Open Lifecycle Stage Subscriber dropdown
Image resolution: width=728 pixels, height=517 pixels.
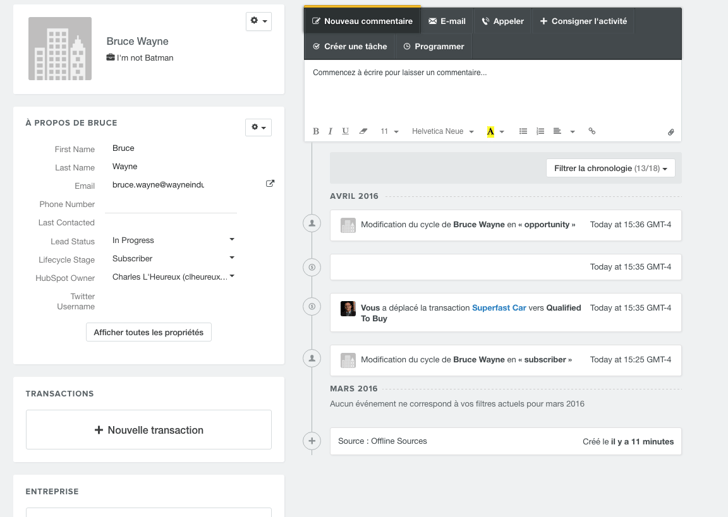(x=173, y=258)
